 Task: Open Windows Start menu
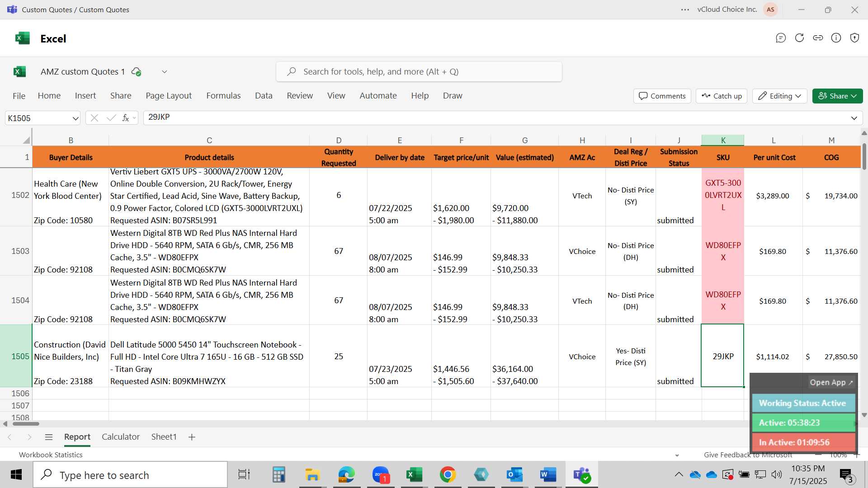click(x=16, y=474)
